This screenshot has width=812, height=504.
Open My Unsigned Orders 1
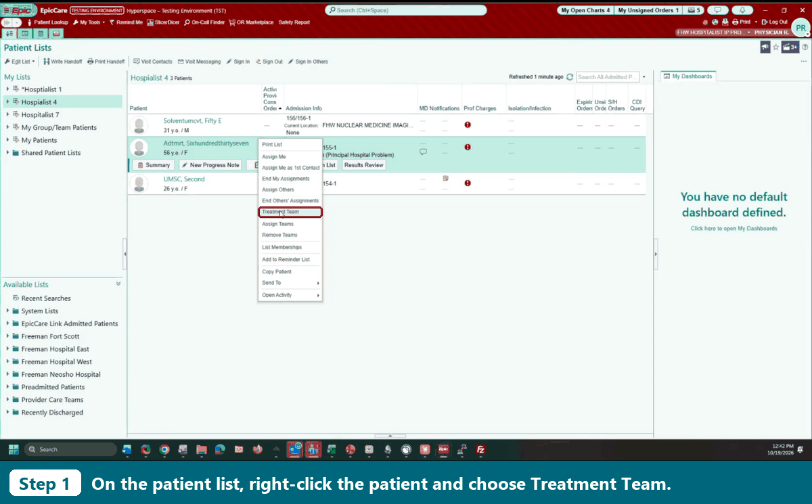pos(648,10)
